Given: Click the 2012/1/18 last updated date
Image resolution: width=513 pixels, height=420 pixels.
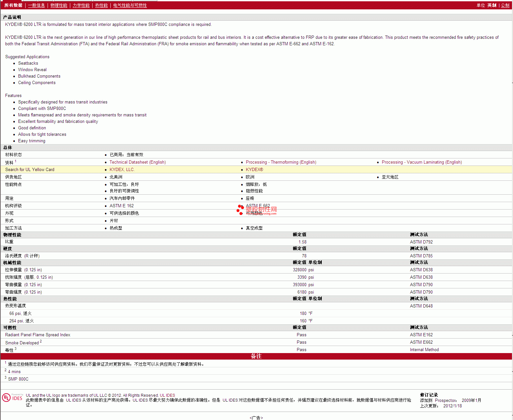Looking at the screenshot, I should tap(452, 406).
